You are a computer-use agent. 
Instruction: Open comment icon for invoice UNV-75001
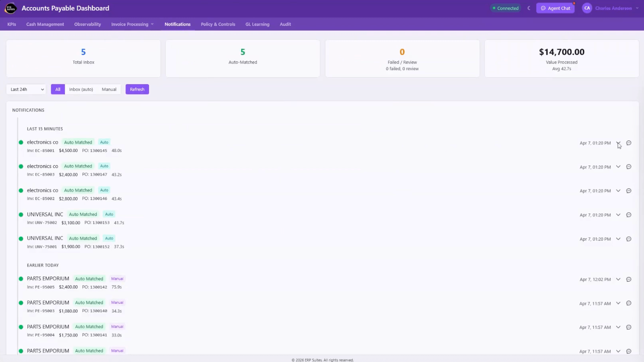coord(629,239)
